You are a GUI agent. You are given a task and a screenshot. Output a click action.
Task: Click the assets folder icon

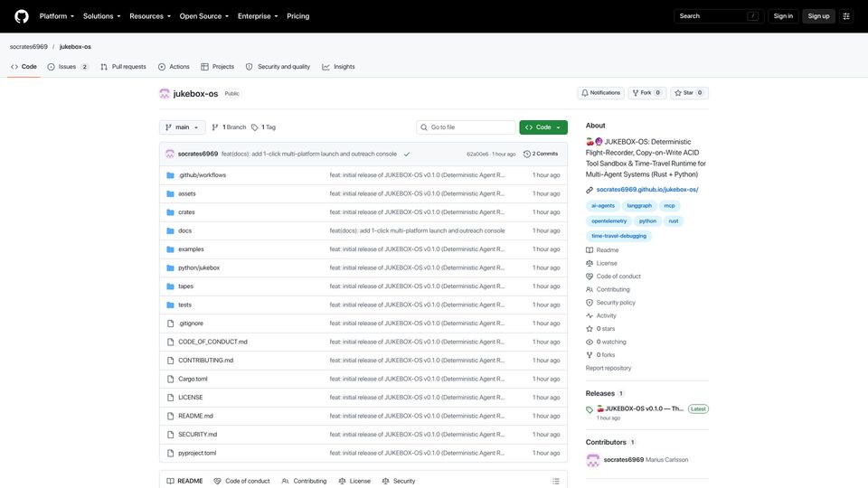click(x=171, y=193)
